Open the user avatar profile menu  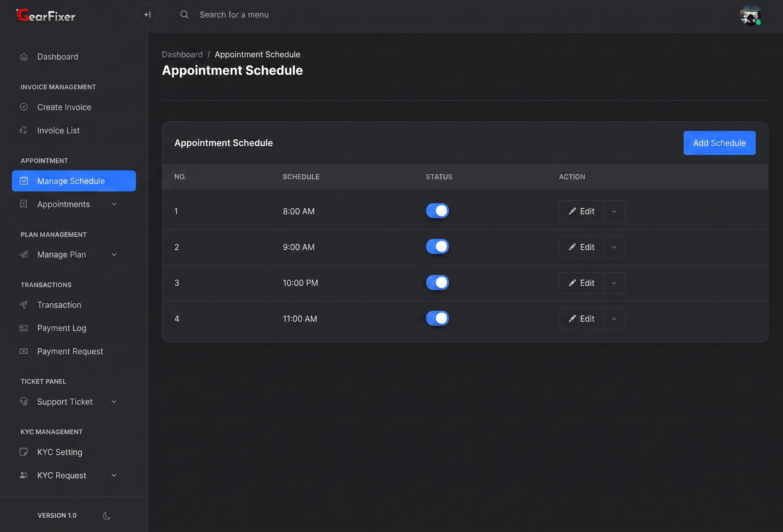(750, 15)
